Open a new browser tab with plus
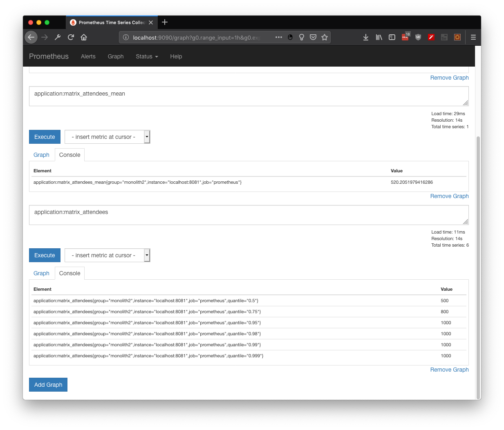The width and height of the screenshot is (504, 430). [165, 22]
